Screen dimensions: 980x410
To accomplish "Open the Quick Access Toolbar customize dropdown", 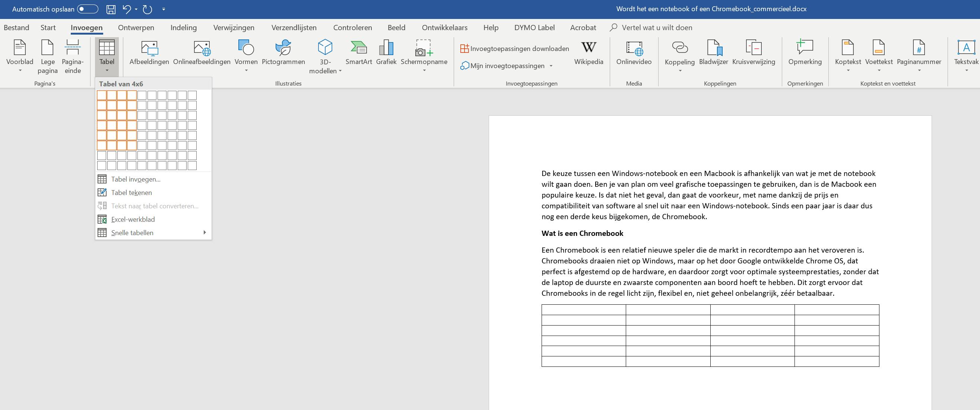I will (164, 9).
